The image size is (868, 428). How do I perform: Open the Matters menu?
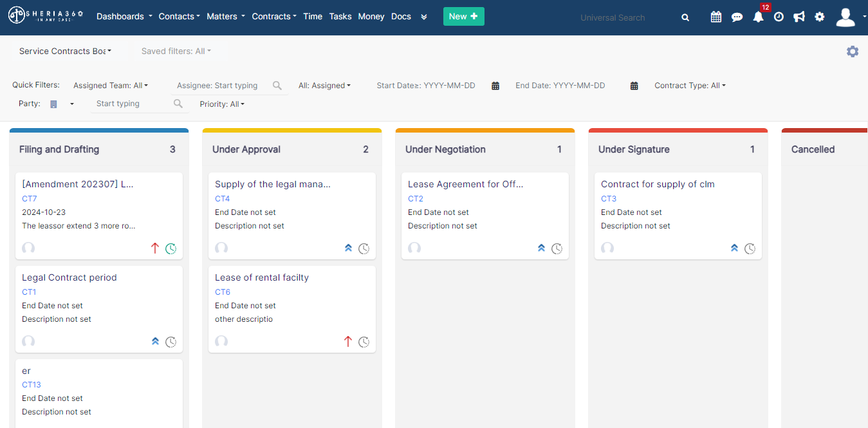pyautogui.click(x=226, y=17)
